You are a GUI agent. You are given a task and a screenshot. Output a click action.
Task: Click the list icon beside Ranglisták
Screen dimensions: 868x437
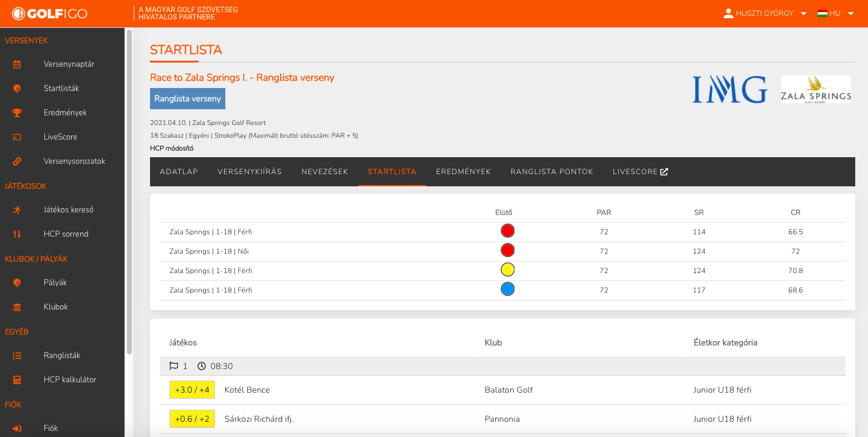(x=17, y=356)
